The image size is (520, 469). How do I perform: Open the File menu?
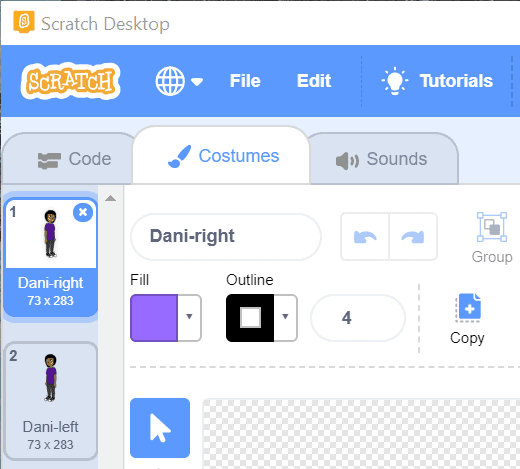(245, 81)
